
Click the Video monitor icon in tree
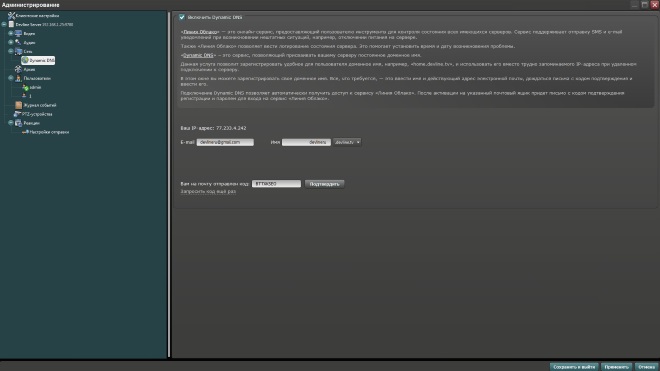pos(19,33)
